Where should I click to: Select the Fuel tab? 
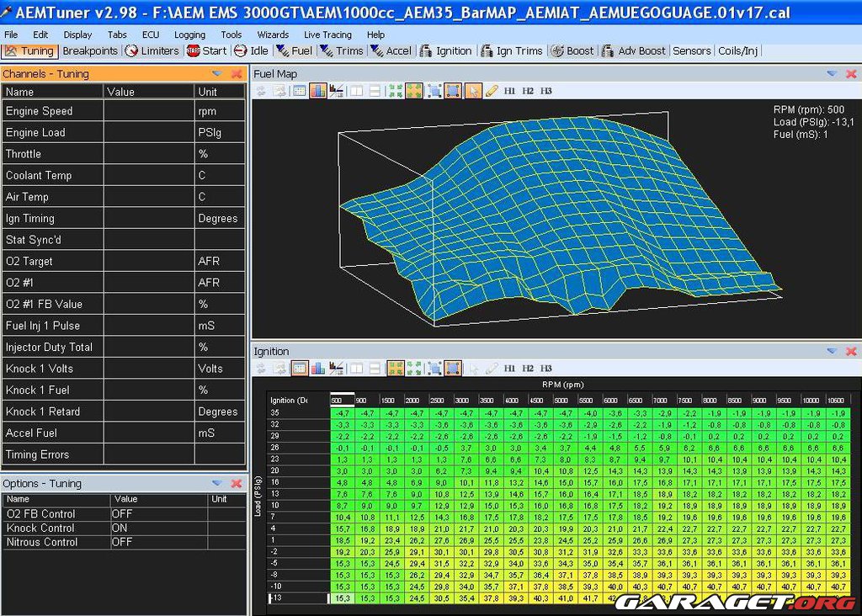pyautogui.click(x=294, y=51)
